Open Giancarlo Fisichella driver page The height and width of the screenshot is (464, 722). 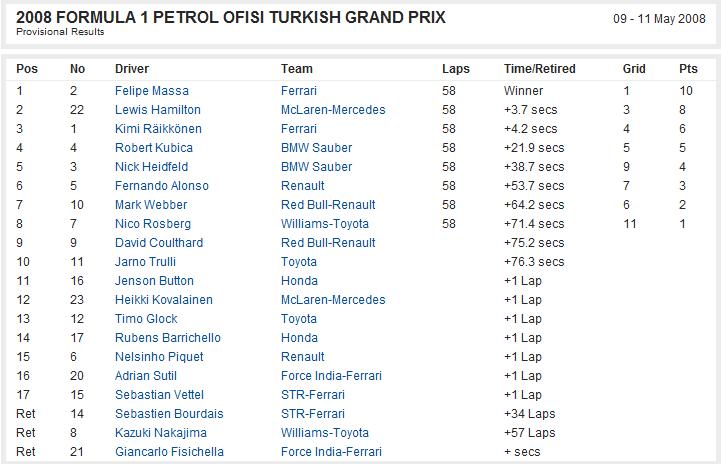click(x=169, y=452)
